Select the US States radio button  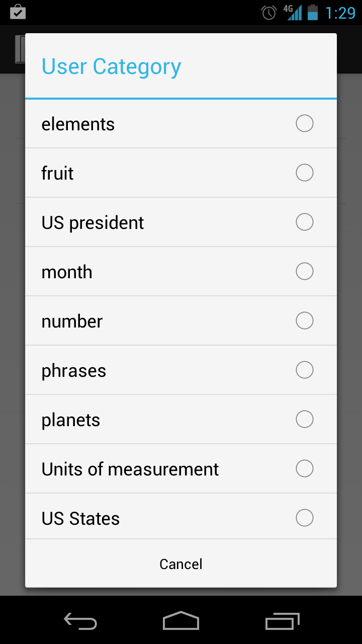[304, 518]
